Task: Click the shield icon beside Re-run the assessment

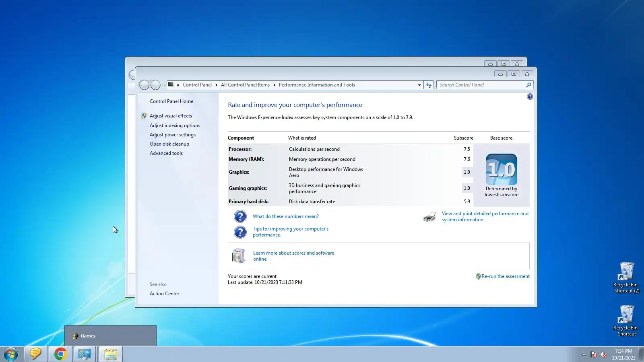Action: (x=478, y=276)
